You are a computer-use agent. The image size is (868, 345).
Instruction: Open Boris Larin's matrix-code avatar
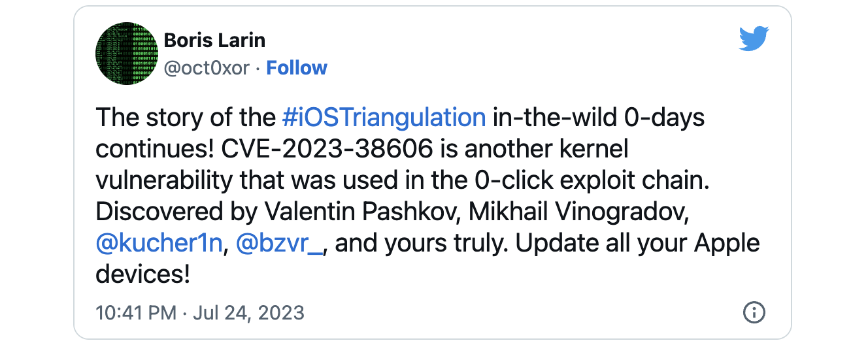point(127,53)
